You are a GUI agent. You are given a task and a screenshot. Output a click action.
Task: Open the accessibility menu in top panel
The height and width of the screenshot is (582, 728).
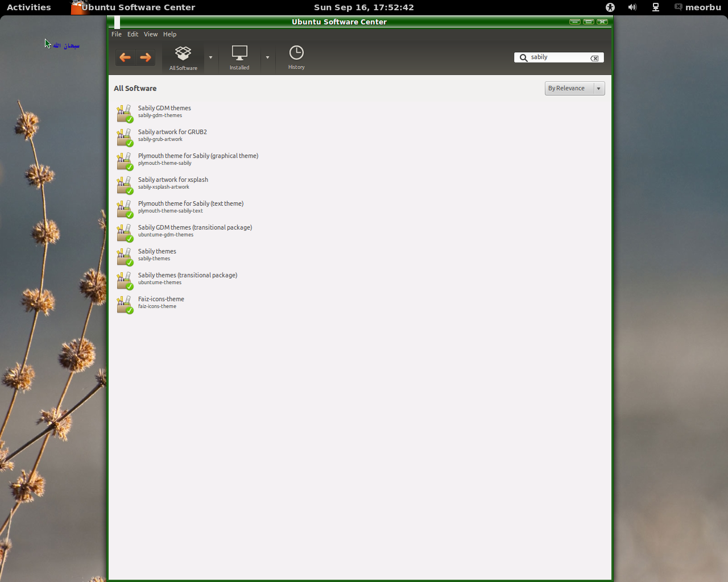tap(610, 7)
